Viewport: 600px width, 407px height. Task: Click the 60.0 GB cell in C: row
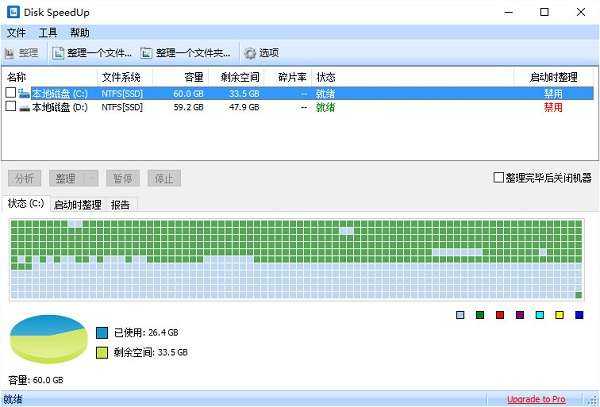(x=188, y=93)
